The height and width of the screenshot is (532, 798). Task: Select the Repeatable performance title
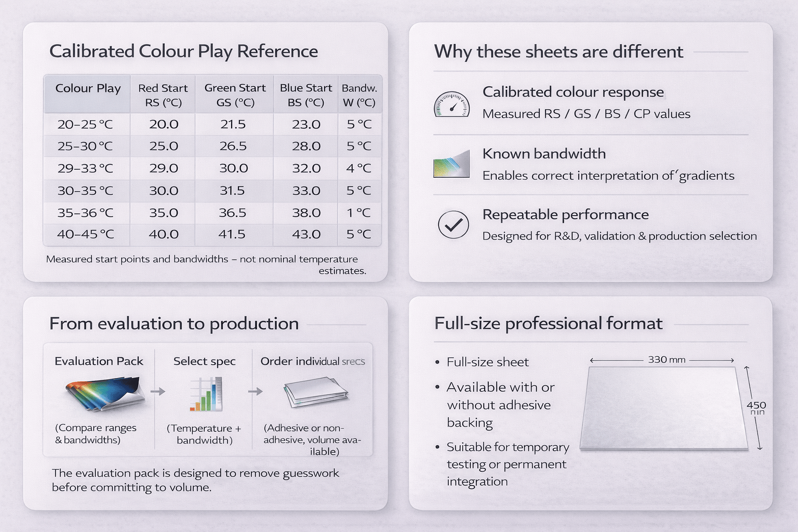coord(565,215)
